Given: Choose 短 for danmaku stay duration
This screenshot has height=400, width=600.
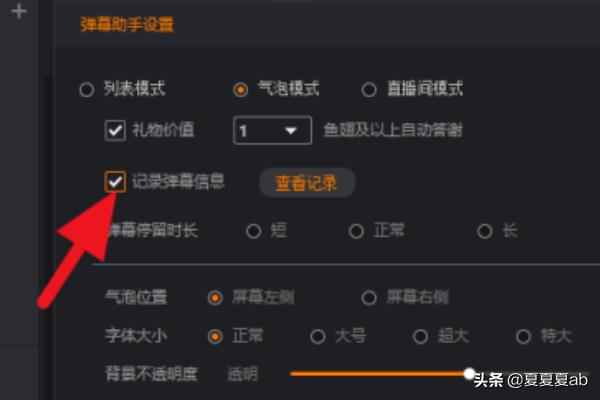Looking at the screenshot, I should point(253,231).
